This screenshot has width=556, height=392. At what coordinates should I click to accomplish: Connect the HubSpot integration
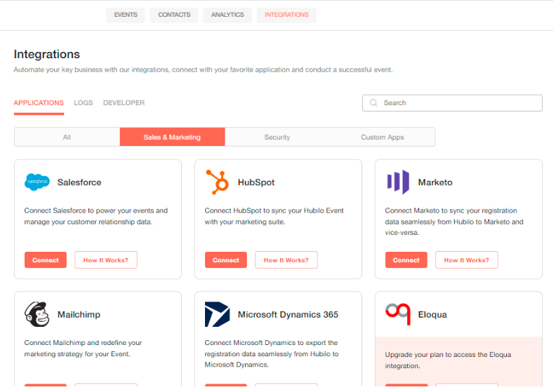pos(226,260)
